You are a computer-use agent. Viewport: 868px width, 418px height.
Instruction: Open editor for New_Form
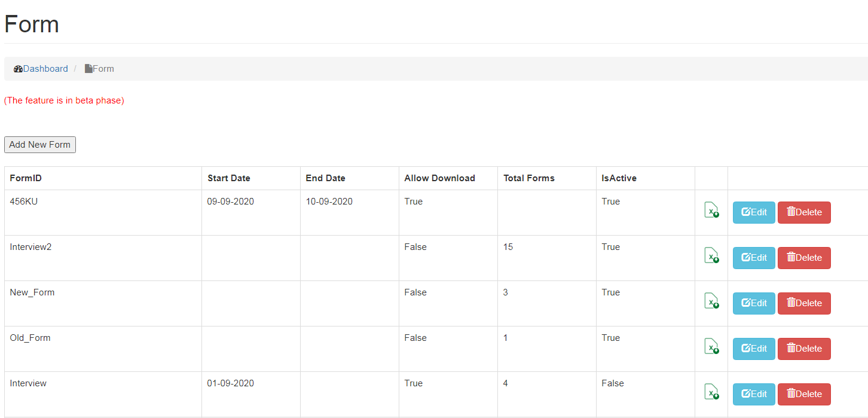[754, 303]
